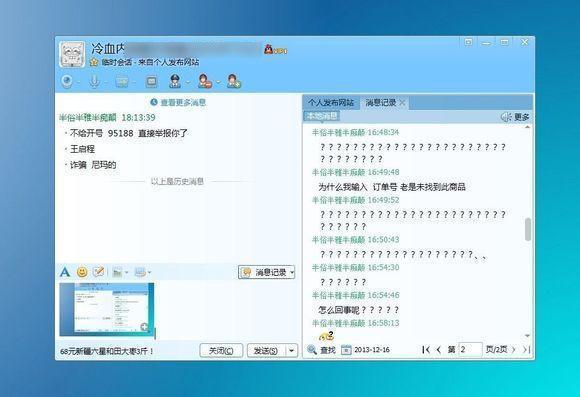The height and width of the screenshot is (397, 580).
Task: Open the 发送 send options dropdown arrow
Action: (291, 350)
